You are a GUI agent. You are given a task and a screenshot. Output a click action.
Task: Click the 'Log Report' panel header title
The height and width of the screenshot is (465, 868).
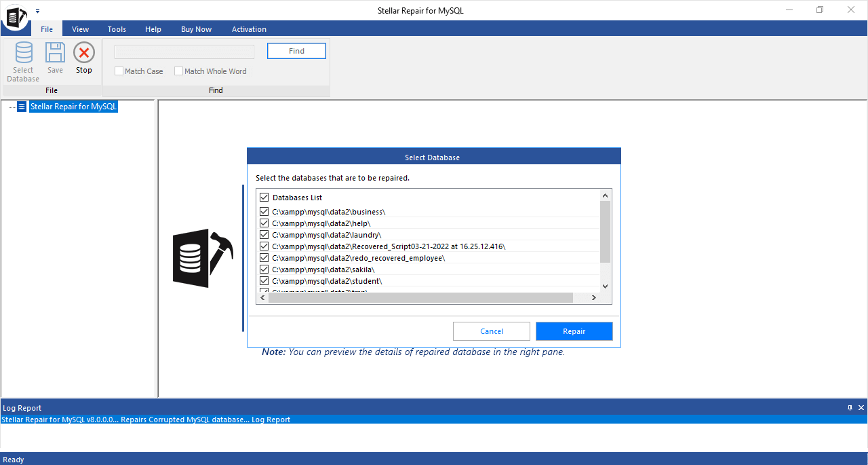tap(22, 408)
